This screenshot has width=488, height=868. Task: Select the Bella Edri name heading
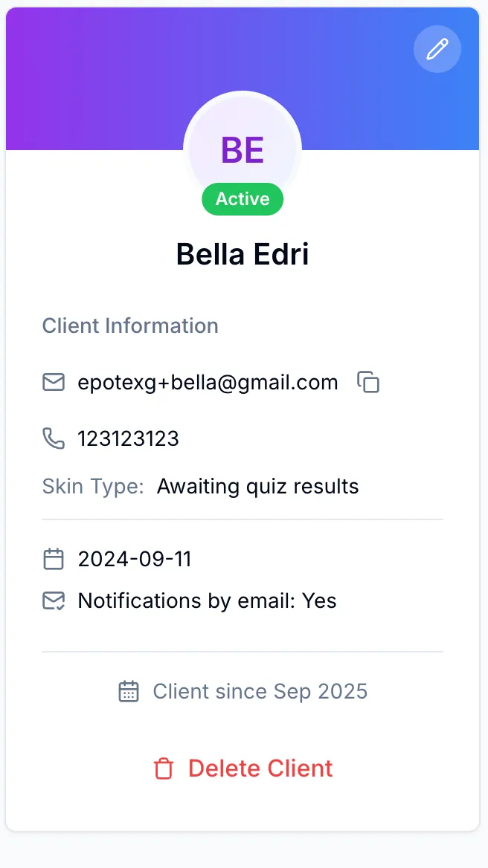tap(243, 254)
